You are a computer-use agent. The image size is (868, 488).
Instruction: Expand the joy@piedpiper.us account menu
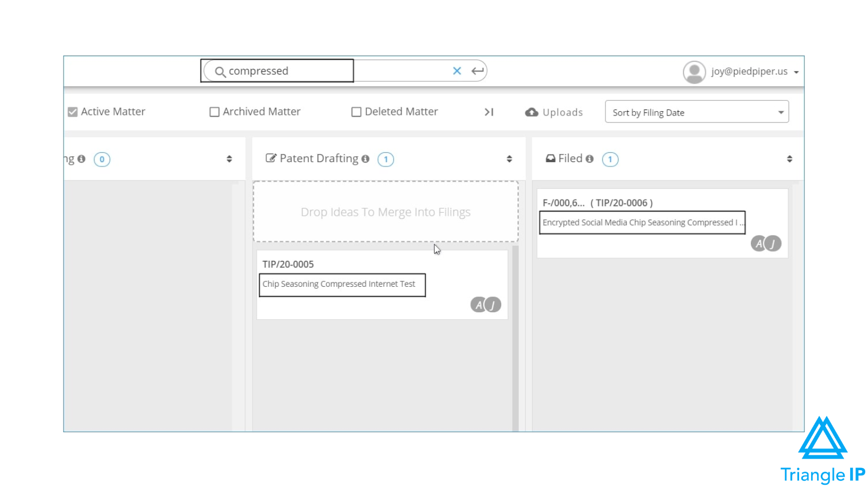(796, 72)
